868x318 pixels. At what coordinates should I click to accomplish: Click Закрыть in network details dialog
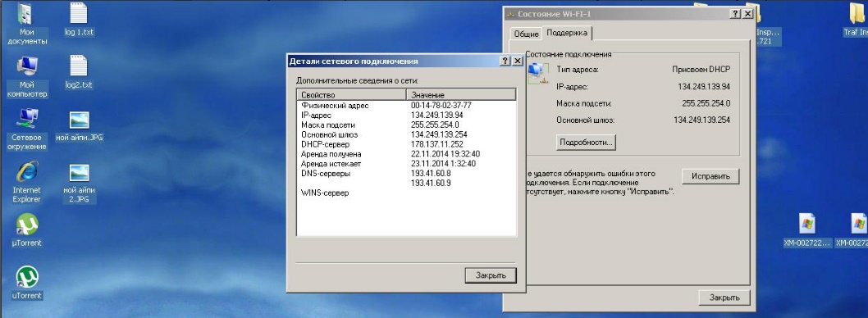[x=491, y=275]
